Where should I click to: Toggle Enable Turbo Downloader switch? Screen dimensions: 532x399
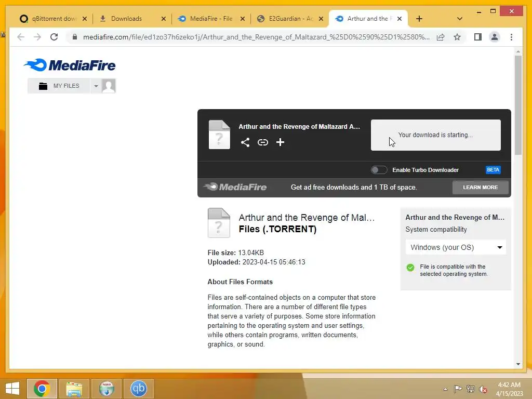[x=379, y=170]
